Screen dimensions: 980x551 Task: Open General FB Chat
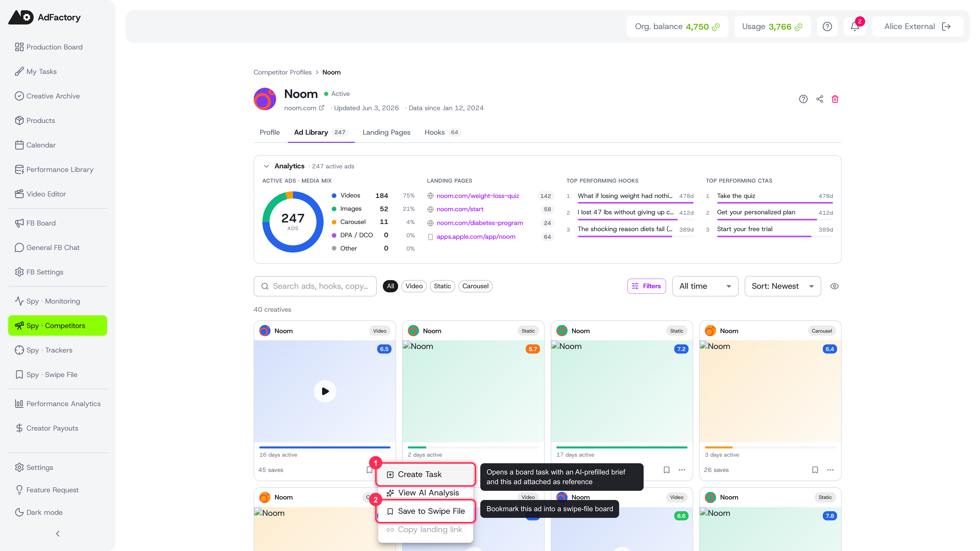[x=57, y=247]
